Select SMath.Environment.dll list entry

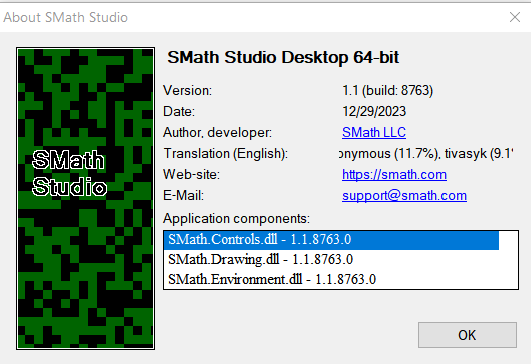click(331, 279)
